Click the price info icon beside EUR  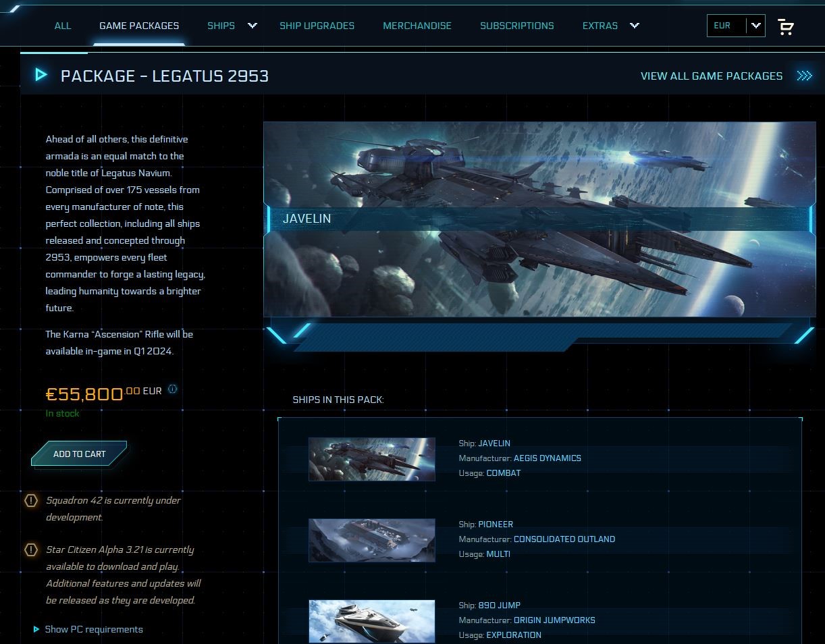click(172, 389)
